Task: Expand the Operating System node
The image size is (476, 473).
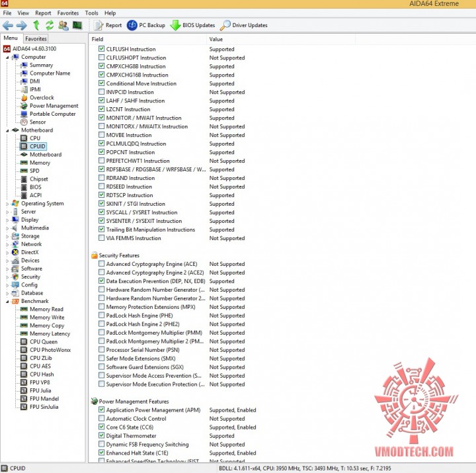Action: click(7, 204)
